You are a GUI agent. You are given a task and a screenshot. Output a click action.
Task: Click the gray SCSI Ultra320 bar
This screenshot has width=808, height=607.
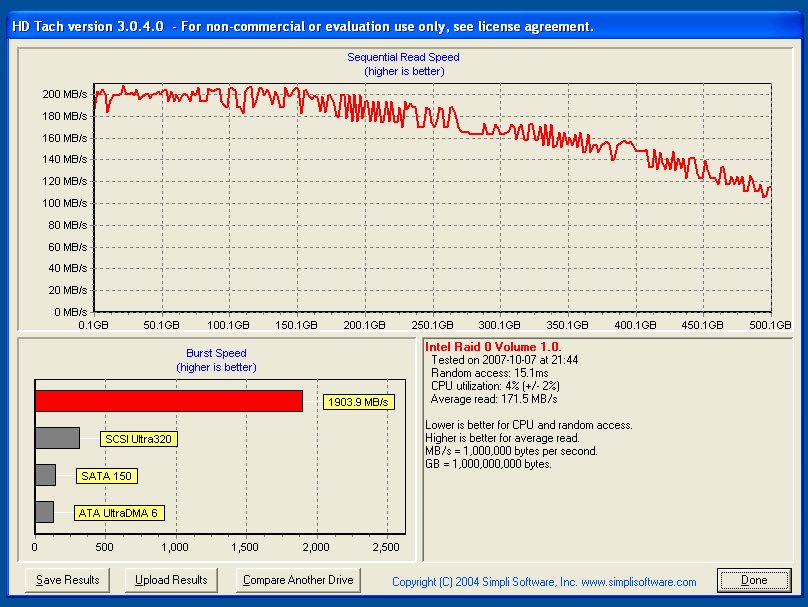point(57,438)
